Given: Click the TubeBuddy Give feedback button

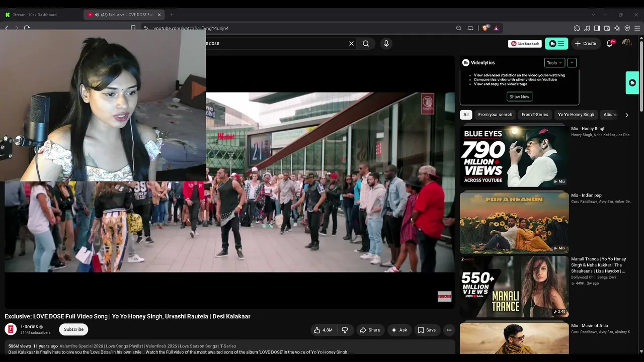Looking at the screenshot, I should pos(525,44).
